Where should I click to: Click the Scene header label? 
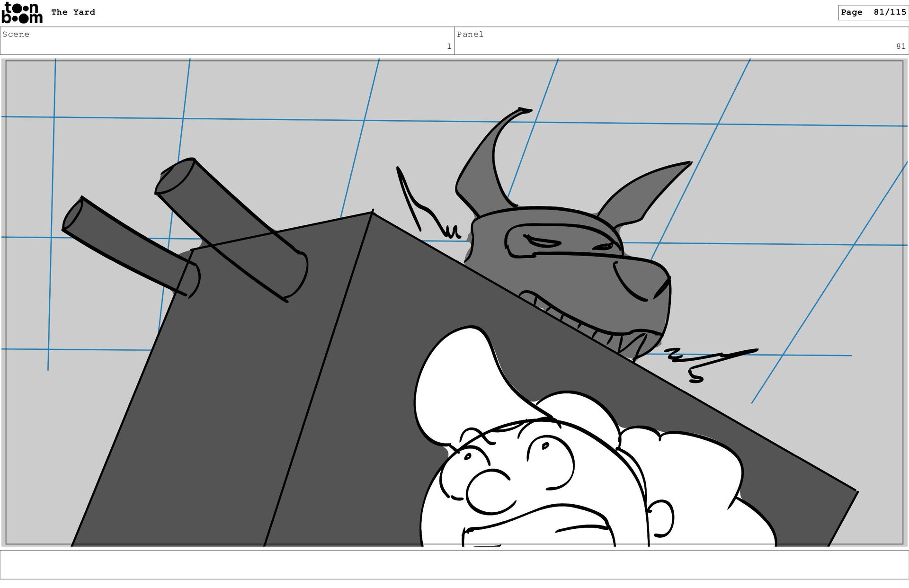[x=16, y=34]
